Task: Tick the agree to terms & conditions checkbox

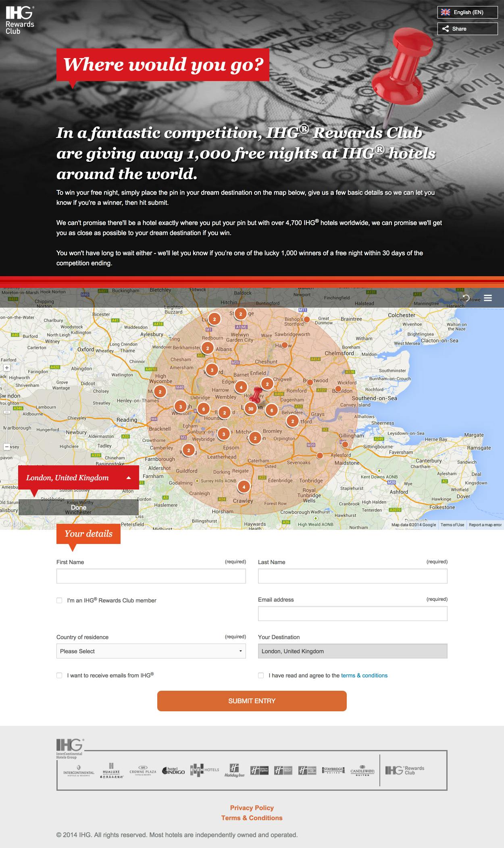Action: pyautogui.click(x=261, y=675)
